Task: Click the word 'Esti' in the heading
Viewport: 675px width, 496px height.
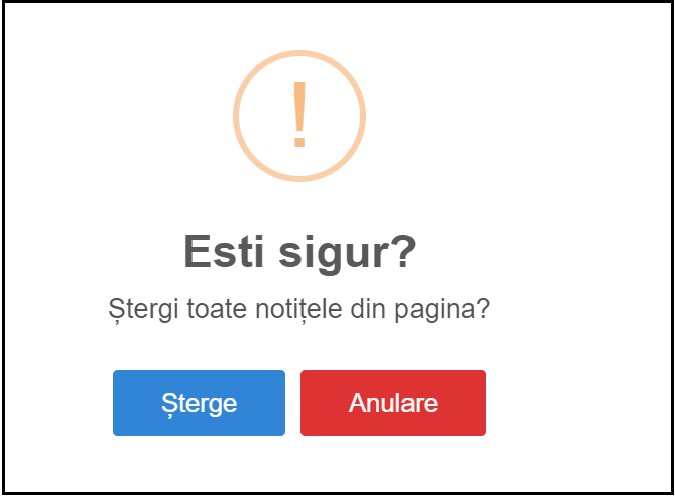Action: (223, 251)
